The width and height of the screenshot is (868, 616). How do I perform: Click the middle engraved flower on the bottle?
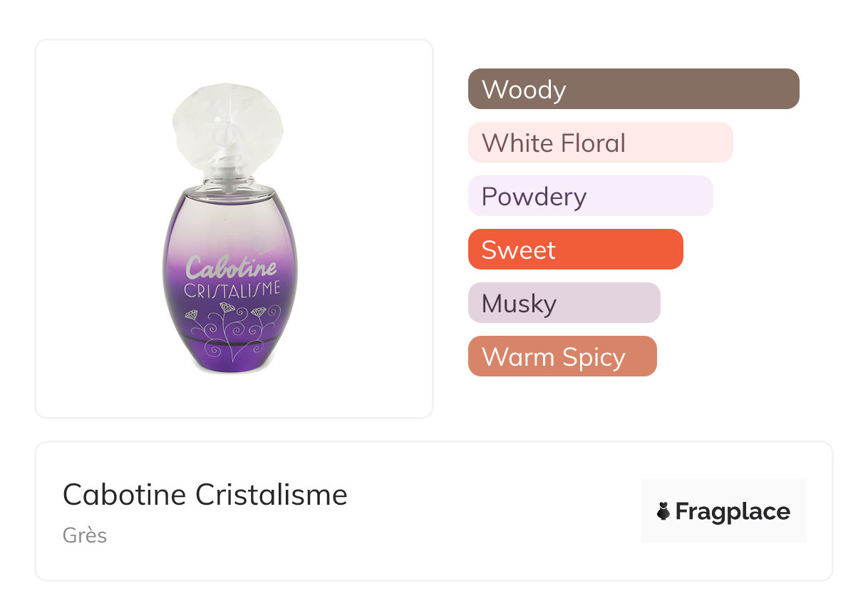[x=226, y=308]
